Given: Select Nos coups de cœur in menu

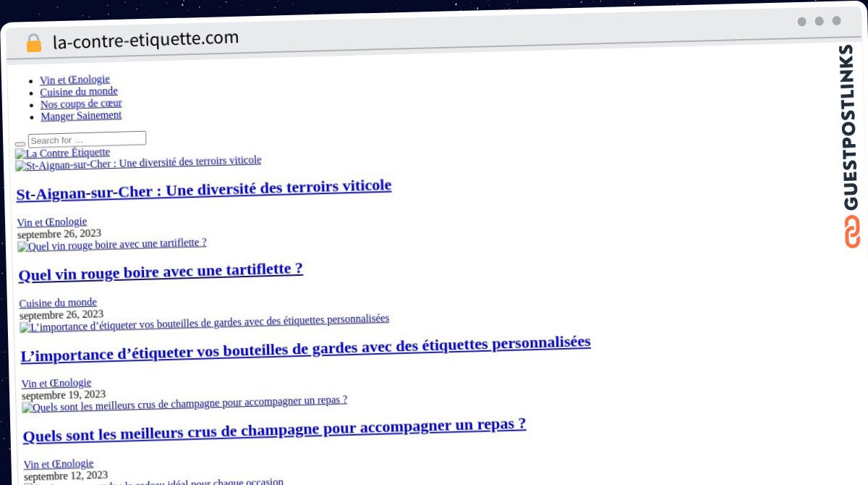Looking at the screenshot, I should (81, 104).
